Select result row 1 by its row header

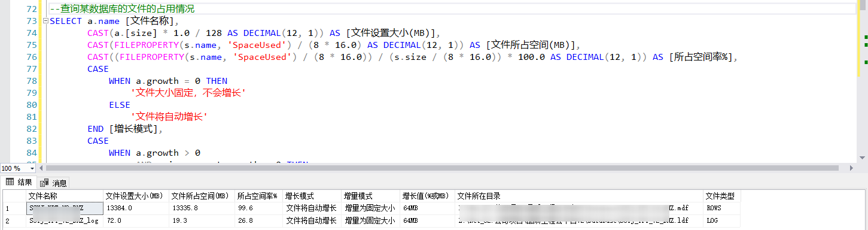coord(14,208)
